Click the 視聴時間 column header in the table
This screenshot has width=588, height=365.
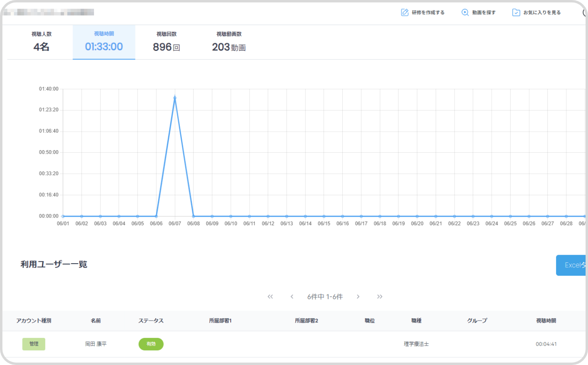[546, 321]
